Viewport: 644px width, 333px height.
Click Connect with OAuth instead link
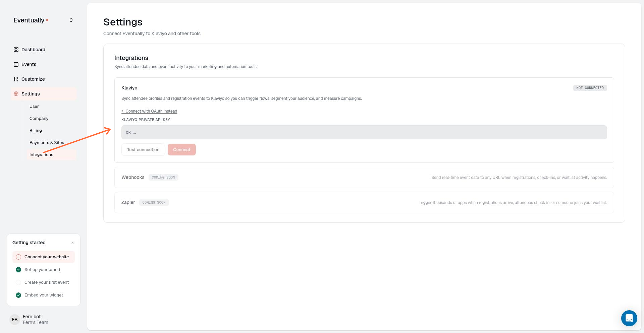pos(149,111)
